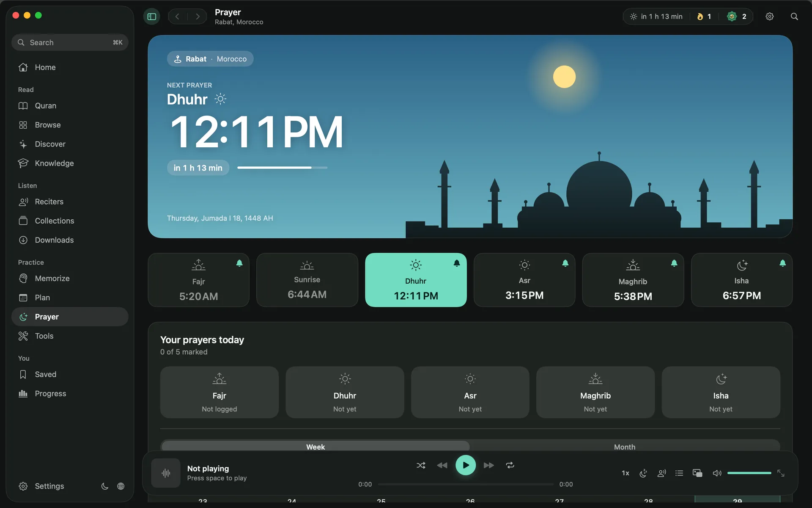Toggle Fajr notification bell
The width and height of the screenshot is (812, 508).
click(x=239, y=263)
